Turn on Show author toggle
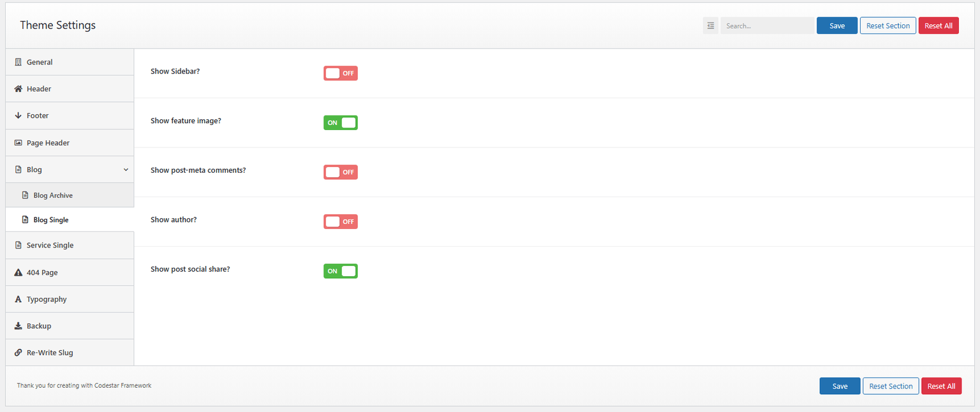Screen dimensions: 980x412 [340, 221]
